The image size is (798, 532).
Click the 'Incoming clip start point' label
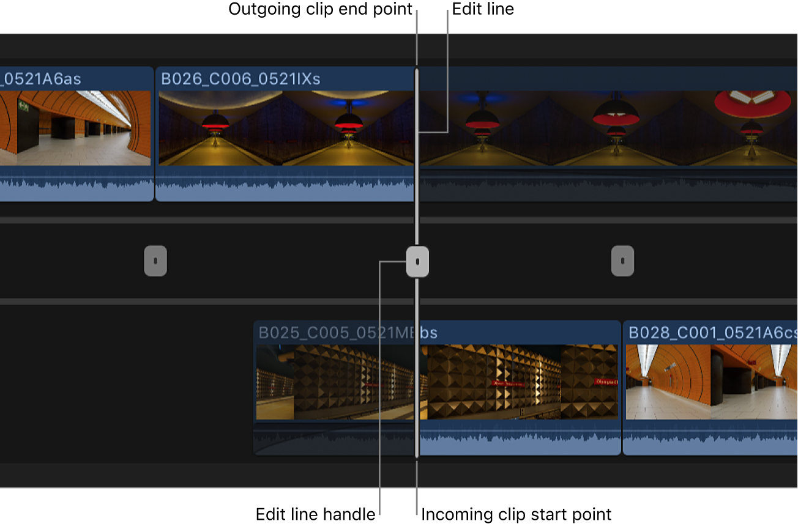516,514
